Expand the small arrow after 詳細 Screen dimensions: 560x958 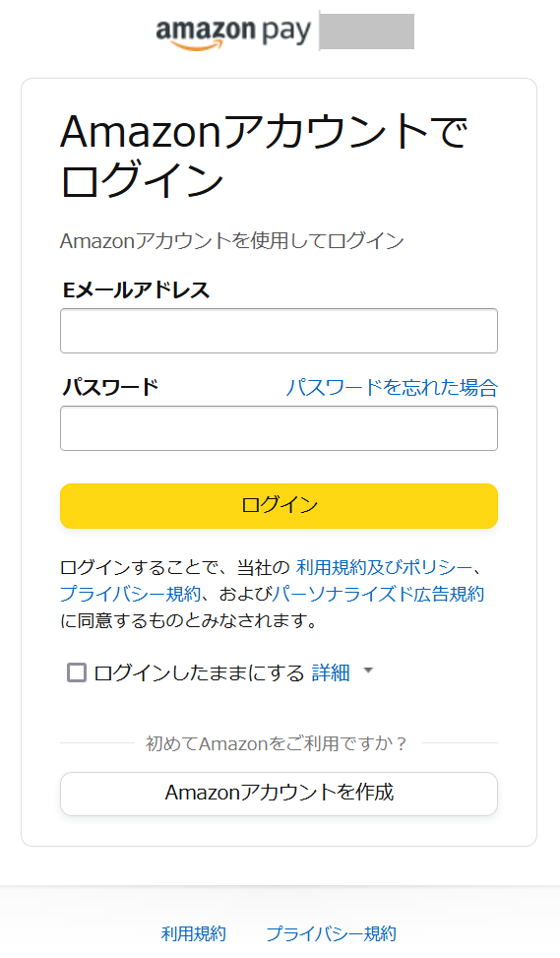click(x=368, y=671)
